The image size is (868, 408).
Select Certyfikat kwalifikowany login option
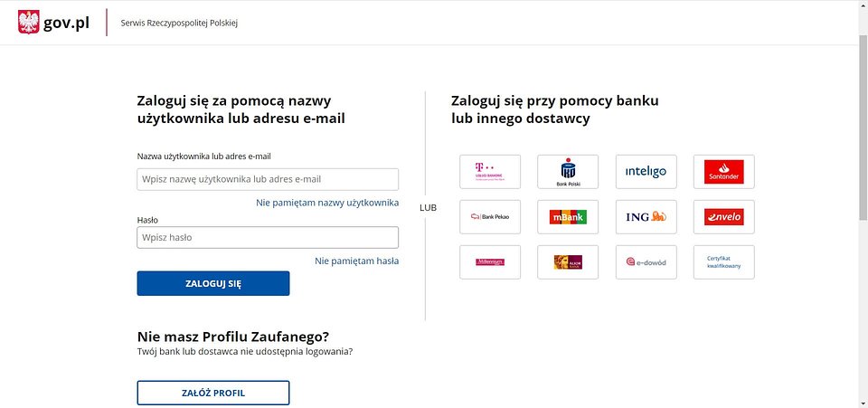point(724,262)
